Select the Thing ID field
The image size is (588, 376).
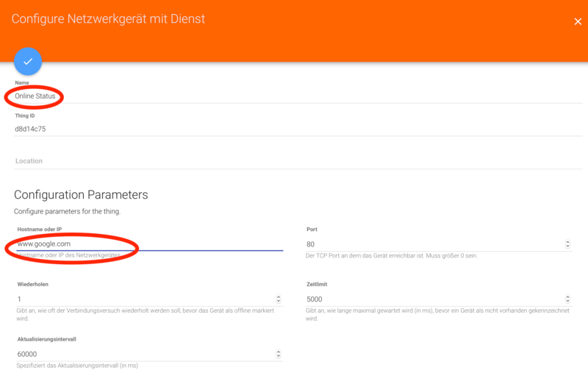(x=147, y=129)
